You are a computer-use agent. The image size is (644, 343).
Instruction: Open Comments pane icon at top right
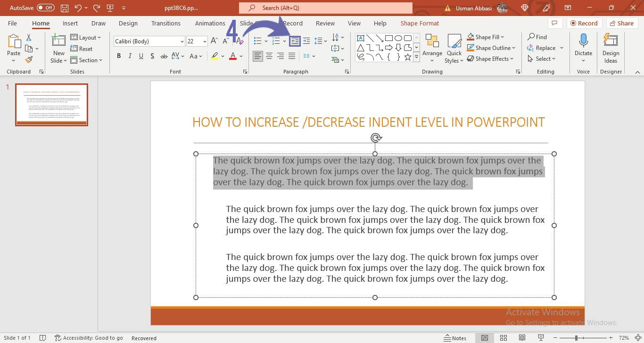click(x=554, y=23)
